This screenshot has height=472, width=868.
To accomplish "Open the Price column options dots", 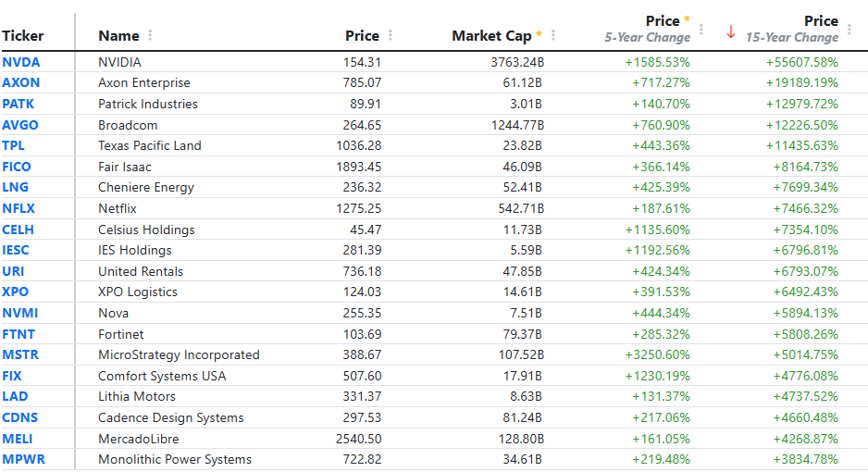I will [x=391, y=35].
